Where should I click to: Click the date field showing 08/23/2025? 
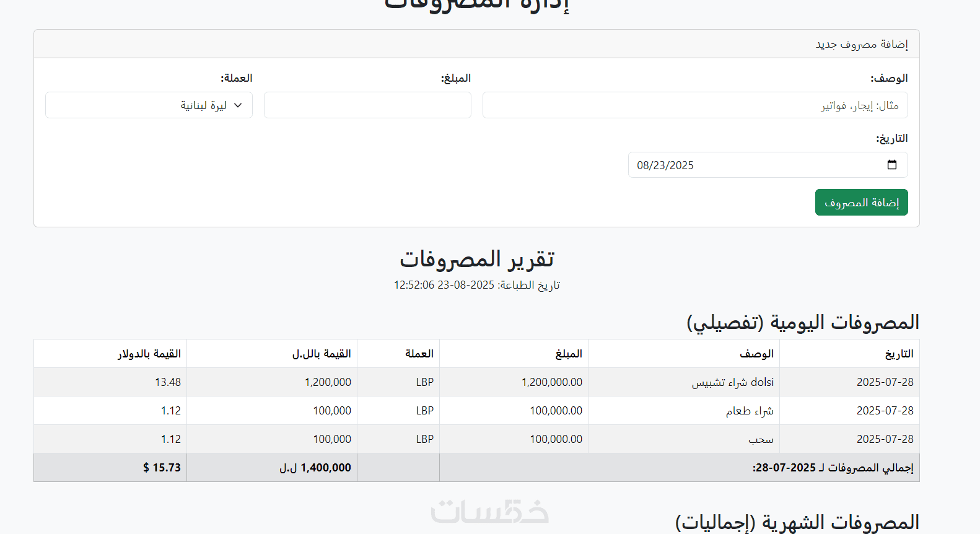coord(768,165)
